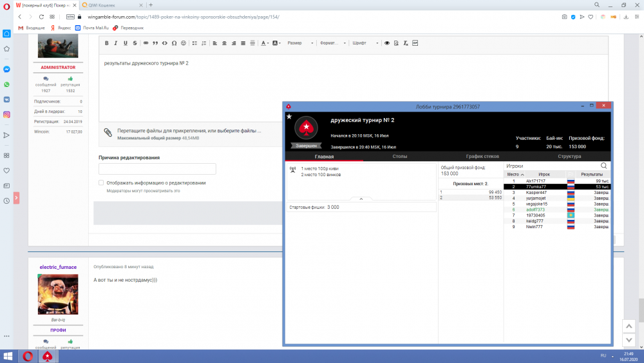The width and height of the screenshot is (644, 363).
Task: Insert a special character with the Omega icon
Action: pos(174,43)
